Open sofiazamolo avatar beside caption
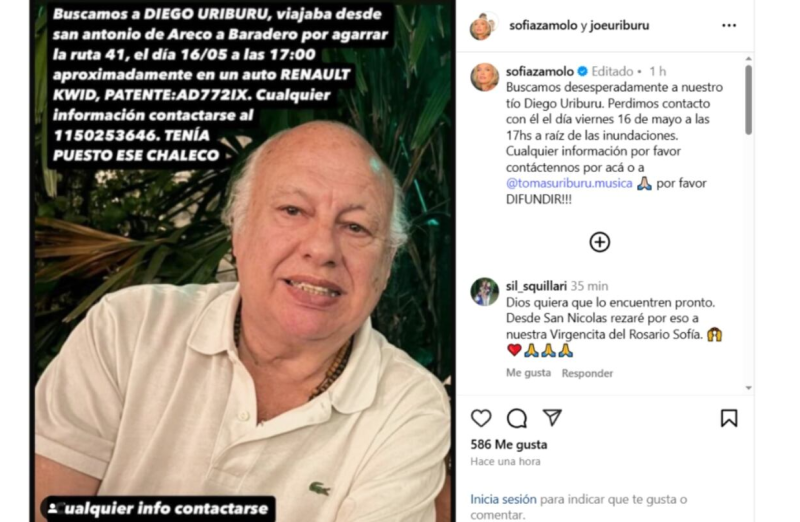This screenshot has width=800, height=522. point(484,77)
